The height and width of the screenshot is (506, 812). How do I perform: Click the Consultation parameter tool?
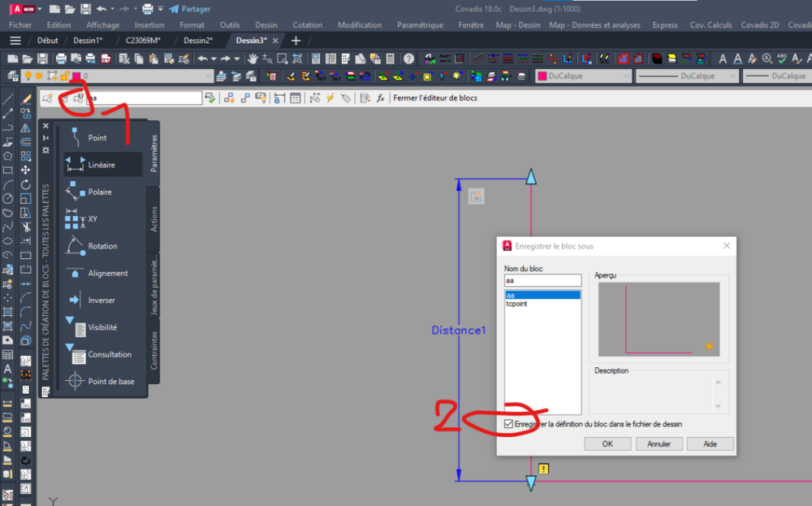[x=102, y=354]
